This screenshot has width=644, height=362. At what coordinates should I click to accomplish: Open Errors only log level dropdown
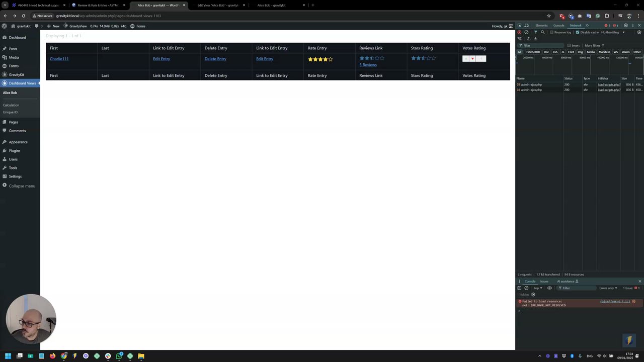(609, 288)
